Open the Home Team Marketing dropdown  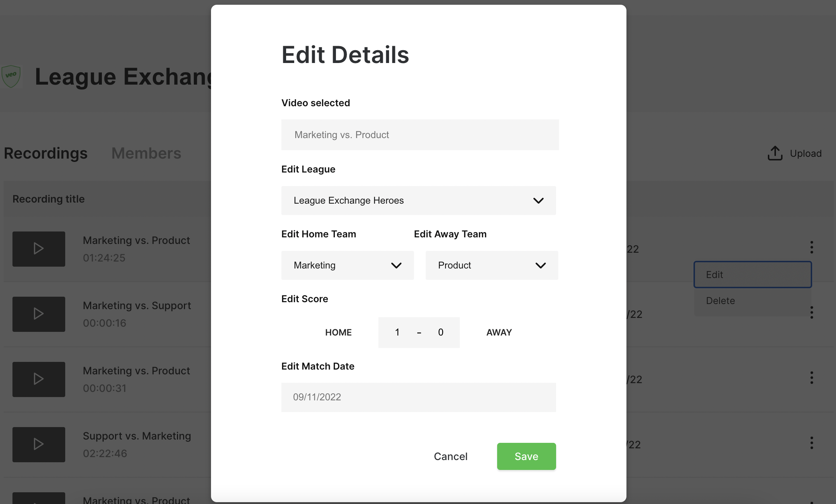(347, 265)
